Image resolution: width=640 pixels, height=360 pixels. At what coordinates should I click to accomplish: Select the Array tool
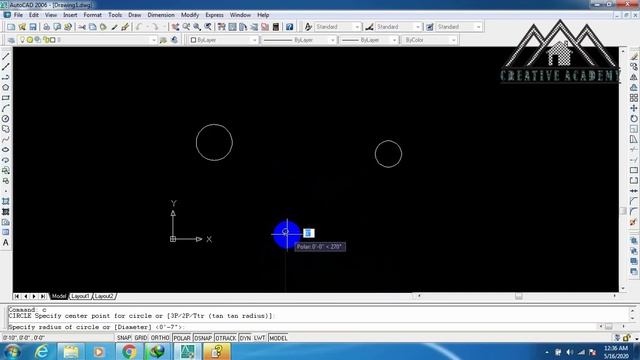633,98
